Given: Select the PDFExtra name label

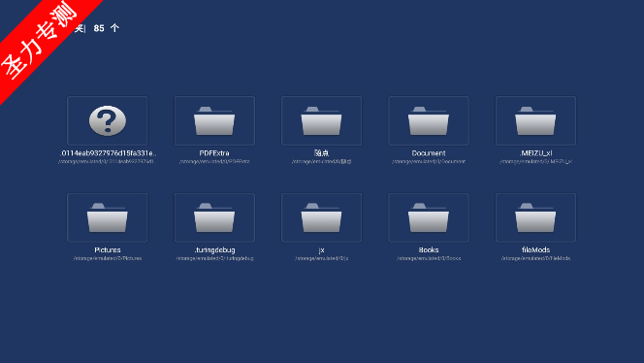Looking at the screenshot, I should click(x=214, y=153).
